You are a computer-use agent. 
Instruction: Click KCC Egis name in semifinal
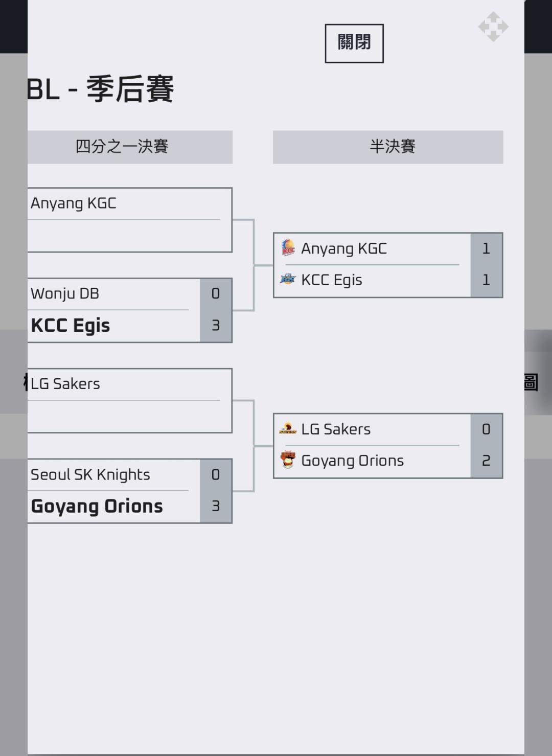[x=332, y=280]
